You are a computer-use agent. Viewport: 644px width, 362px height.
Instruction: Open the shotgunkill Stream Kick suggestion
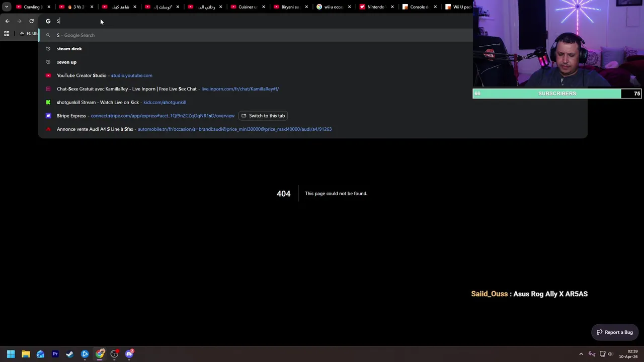click(313, 102)
